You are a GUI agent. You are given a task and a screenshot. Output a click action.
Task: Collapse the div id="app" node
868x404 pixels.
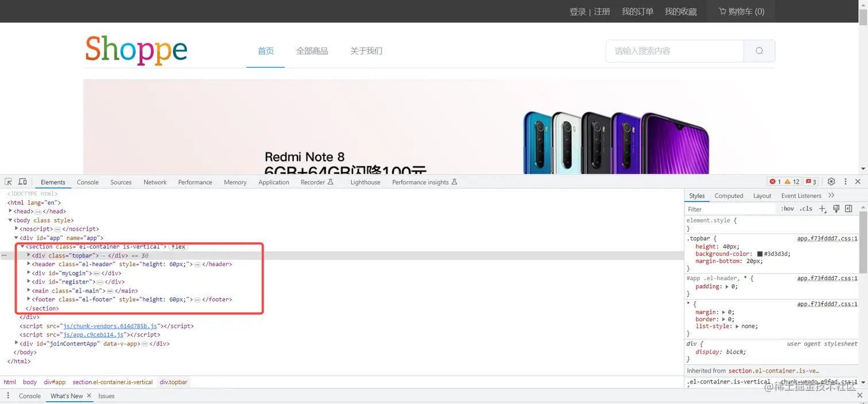click(x=17, y=238)
